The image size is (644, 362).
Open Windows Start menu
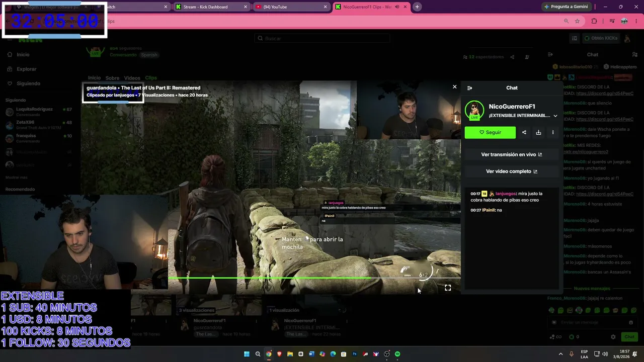tap(247, 354)
